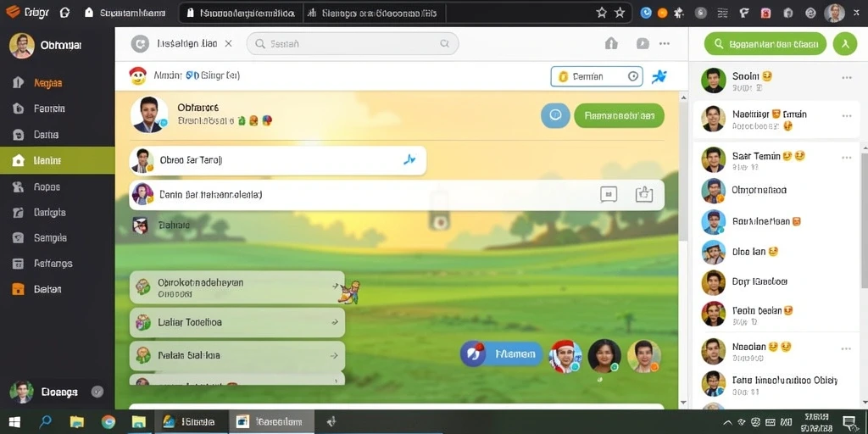Open the Olmpornenoa contact
The width and height of the screenshot is (868, 434).
[x=775, y=191]
